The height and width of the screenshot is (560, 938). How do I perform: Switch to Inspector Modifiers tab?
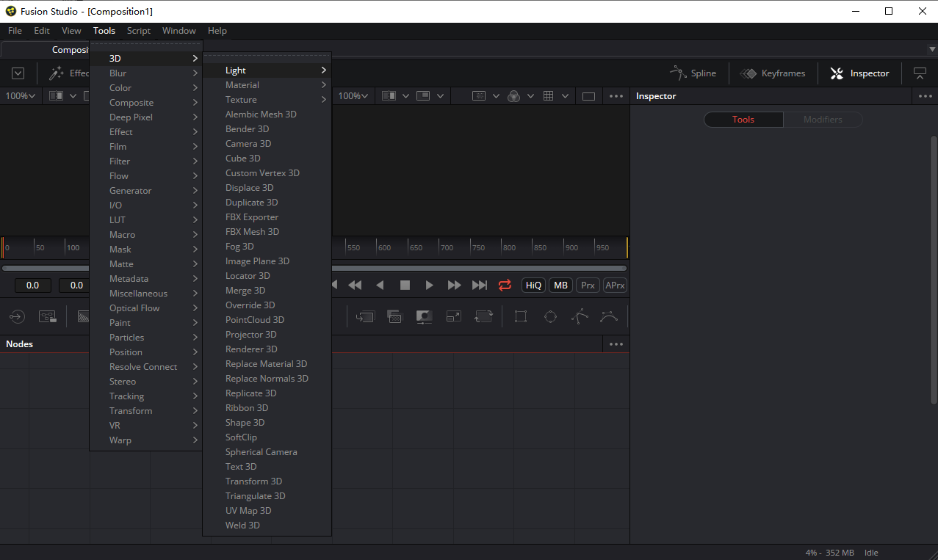[823, 120]
